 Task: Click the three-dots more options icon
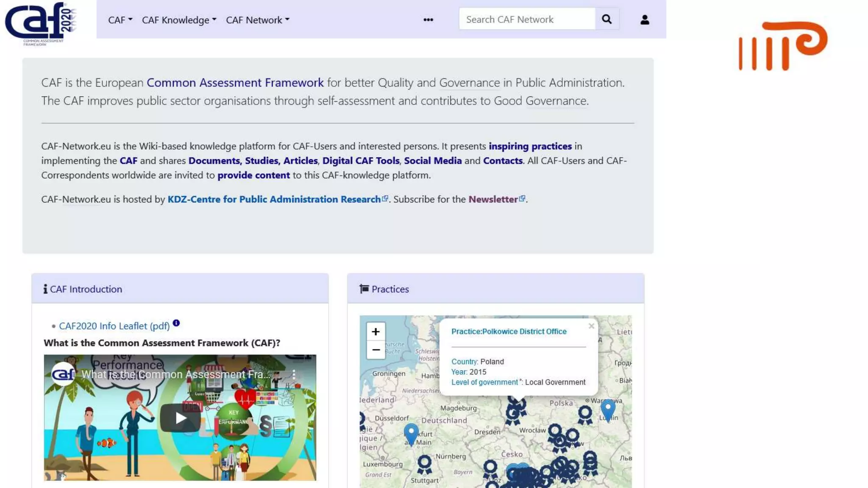pyautogui.click(x=428, y=19)
